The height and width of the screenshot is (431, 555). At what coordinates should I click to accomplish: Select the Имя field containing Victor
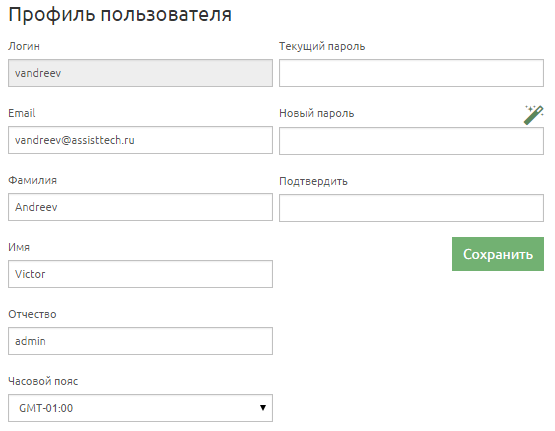[141, 274]
